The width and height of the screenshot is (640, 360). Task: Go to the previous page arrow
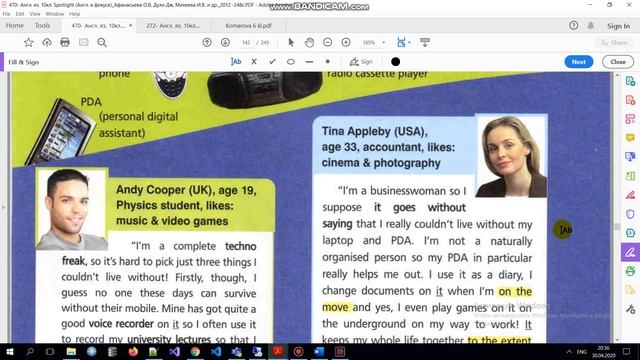pos(207,42)
